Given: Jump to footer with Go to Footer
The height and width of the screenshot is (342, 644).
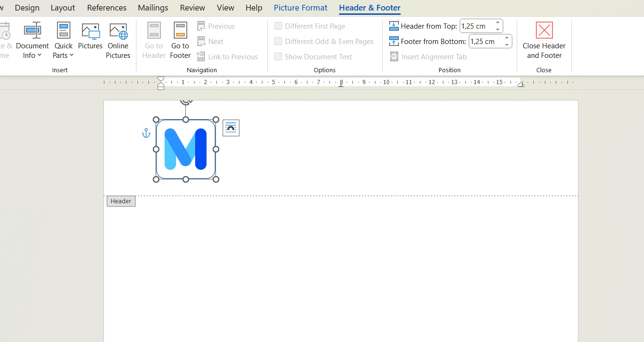Looking at the screenshot, I should click(180, 41).
